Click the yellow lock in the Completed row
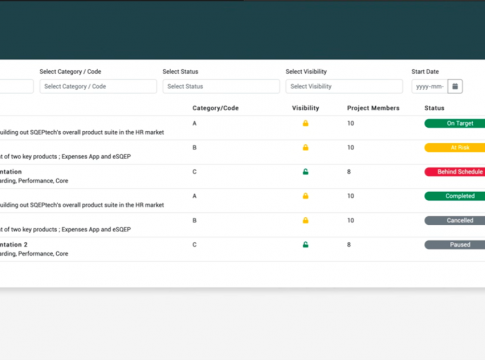Viewport: 485px width, 360px height. pyautogui.click(x=305, y=196)
